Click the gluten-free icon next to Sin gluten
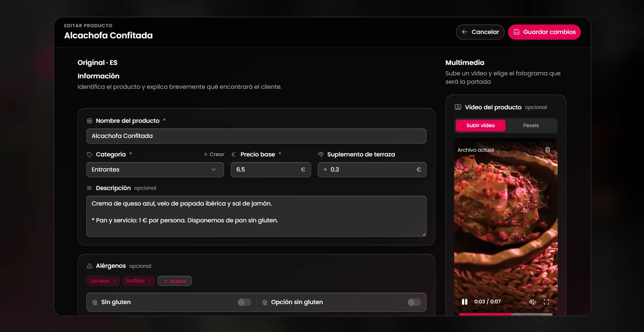Viewport: 644px width, 332px height. pos(95,302)
